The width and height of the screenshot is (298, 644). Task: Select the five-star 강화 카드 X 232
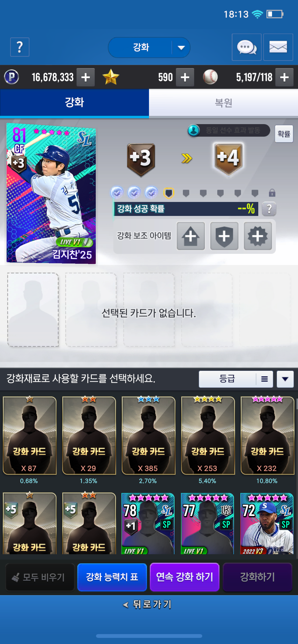(267, 435)
